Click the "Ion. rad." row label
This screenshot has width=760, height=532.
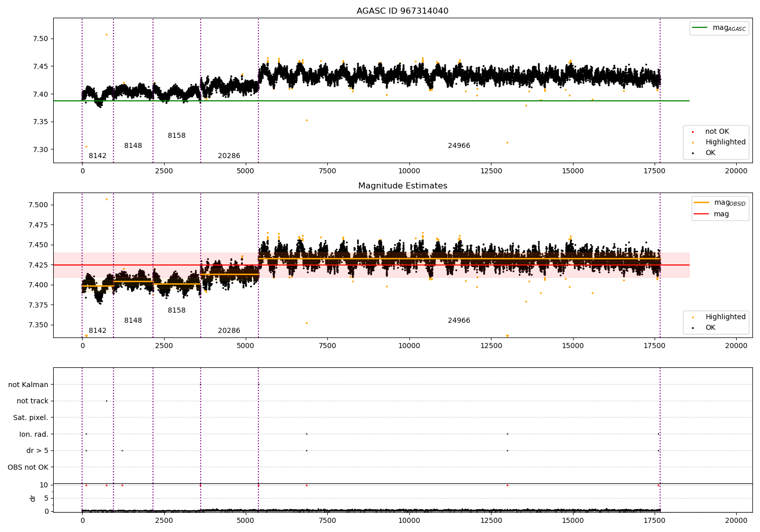[x=34, y=434]
